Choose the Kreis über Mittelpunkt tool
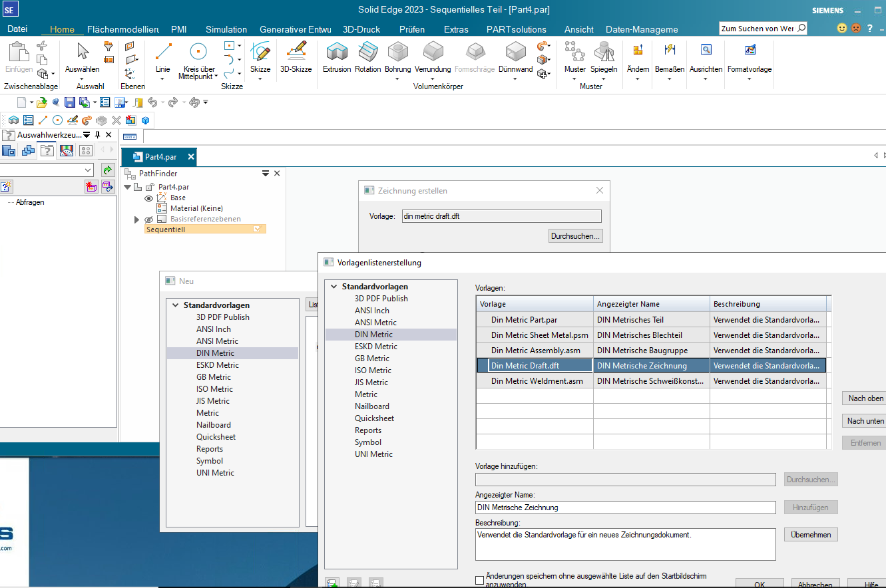 click(x=198, y=60)
